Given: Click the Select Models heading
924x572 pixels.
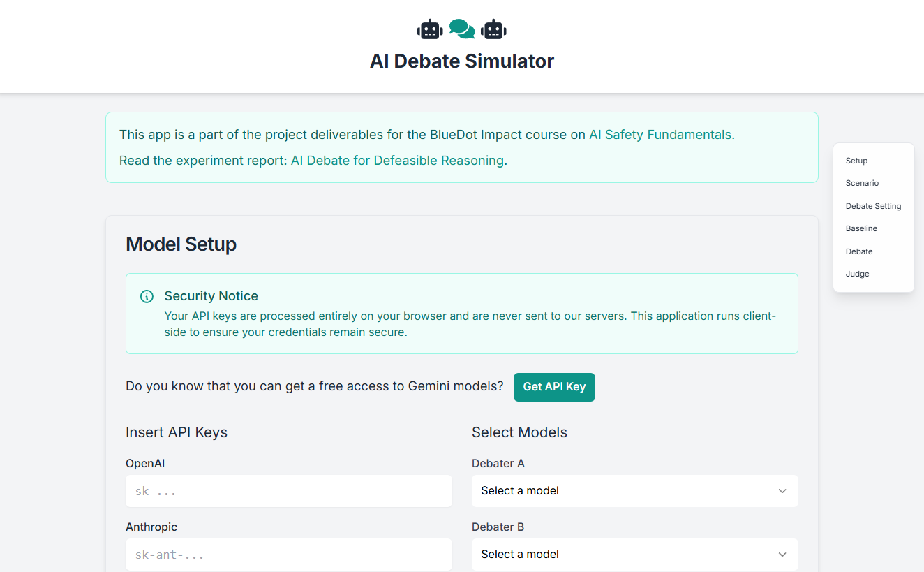Looking at the screenshot, I should 519,432.
